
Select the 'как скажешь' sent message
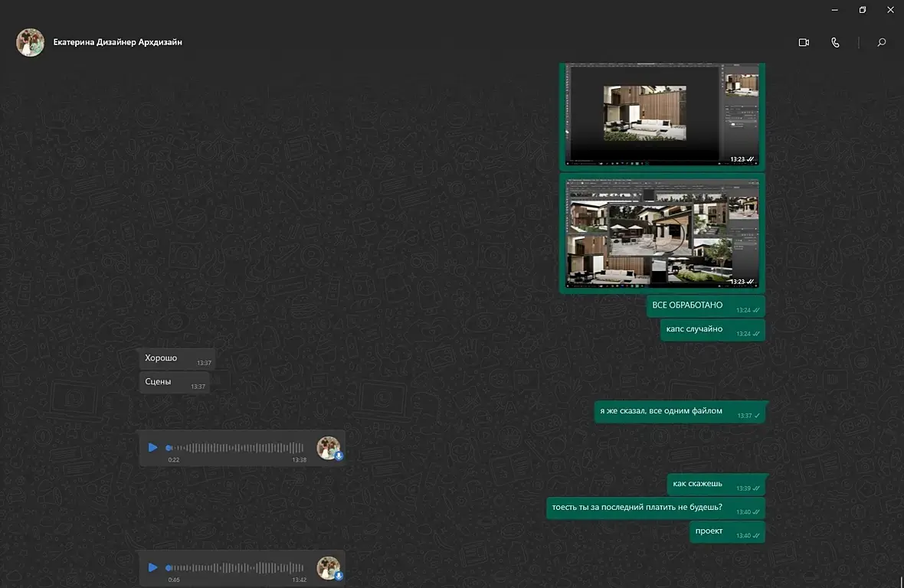pos(716,485)
